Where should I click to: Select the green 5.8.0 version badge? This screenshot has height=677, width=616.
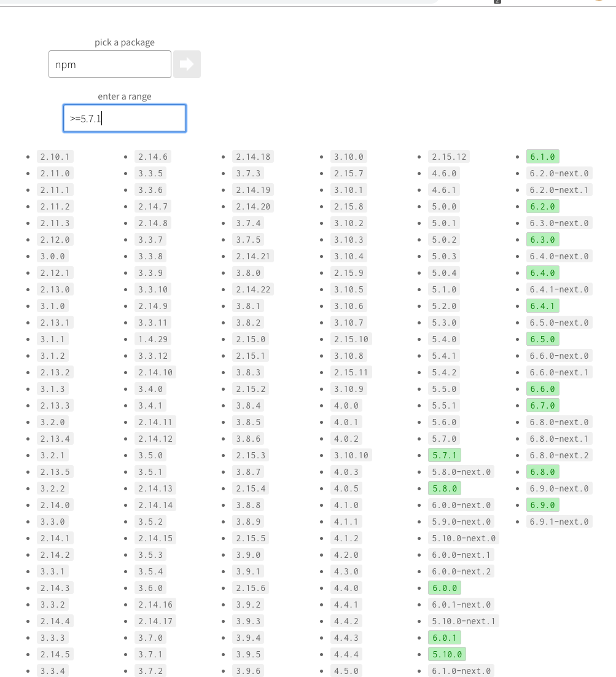[445, 488]
